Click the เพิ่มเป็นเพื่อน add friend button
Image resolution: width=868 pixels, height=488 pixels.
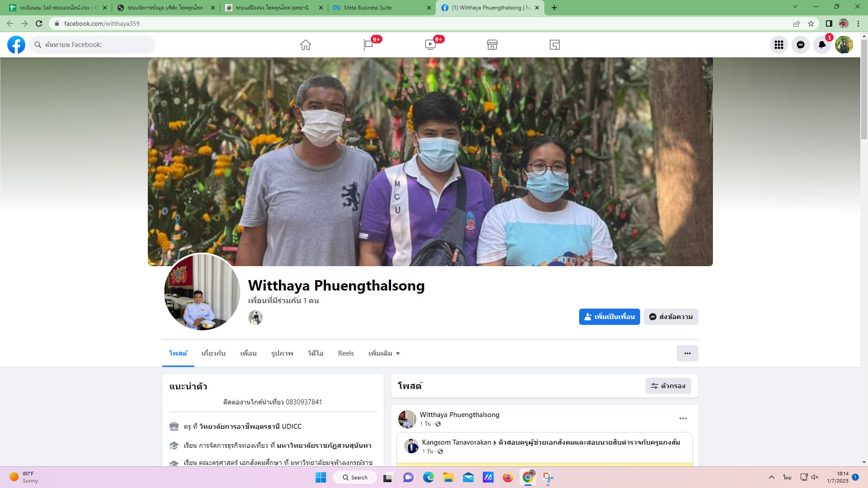(x=609, y=317)
